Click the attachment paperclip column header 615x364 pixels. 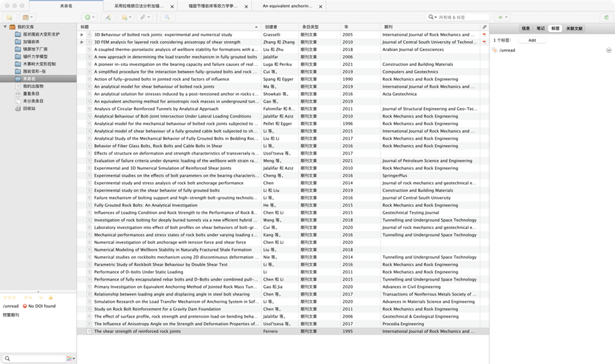(x=485, y=27)
